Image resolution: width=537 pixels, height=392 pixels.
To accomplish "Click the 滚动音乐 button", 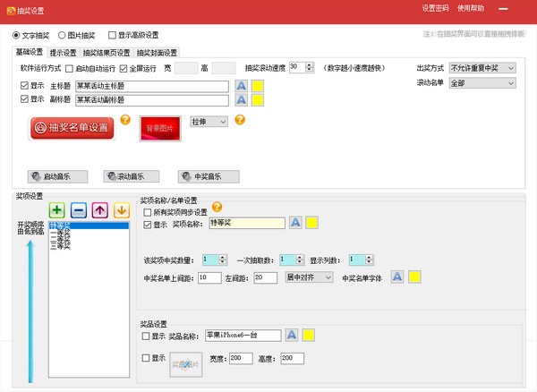I will (131, 175).
